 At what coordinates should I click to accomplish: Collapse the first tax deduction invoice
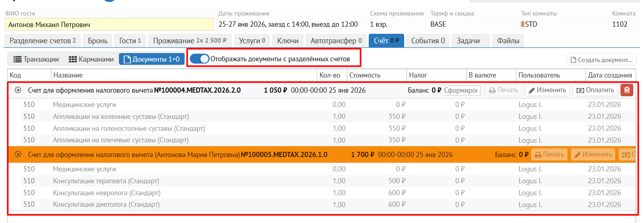[18, 90]
